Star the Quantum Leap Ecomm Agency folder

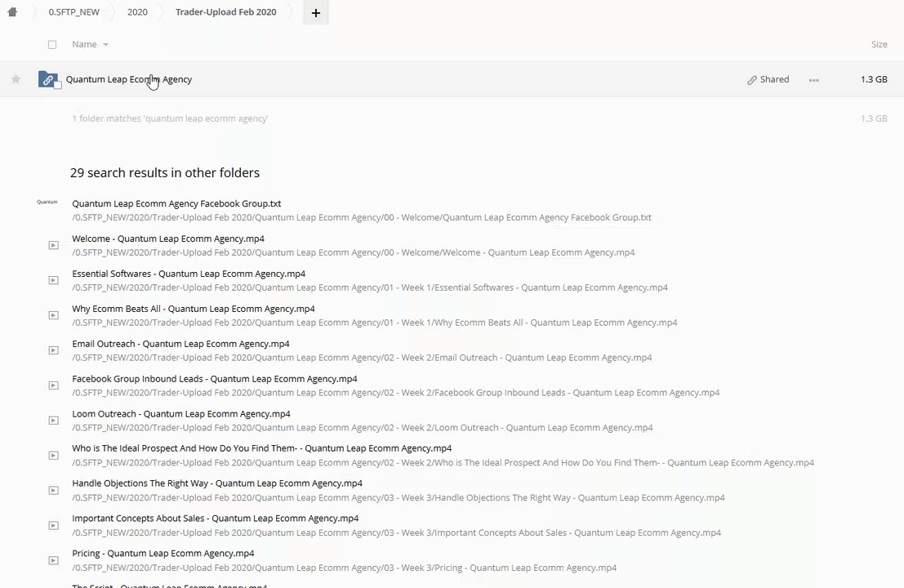[16, 79]
